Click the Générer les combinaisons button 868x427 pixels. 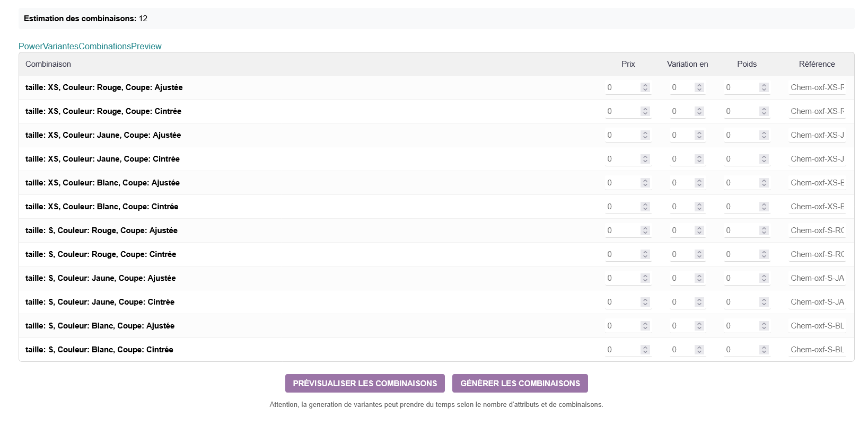tap(520, 383)
